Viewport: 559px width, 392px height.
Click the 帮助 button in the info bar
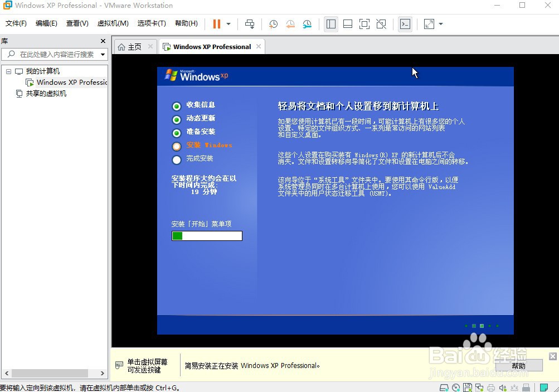tap(519, 366)
